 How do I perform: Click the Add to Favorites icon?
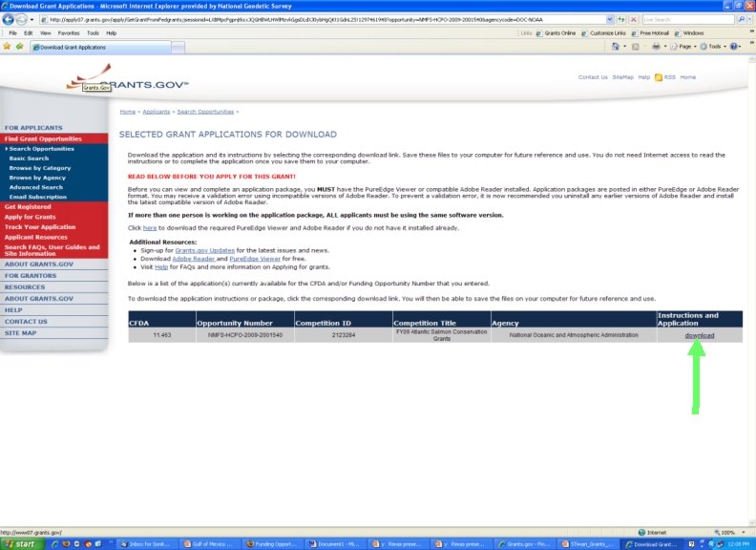click(20, 47)
